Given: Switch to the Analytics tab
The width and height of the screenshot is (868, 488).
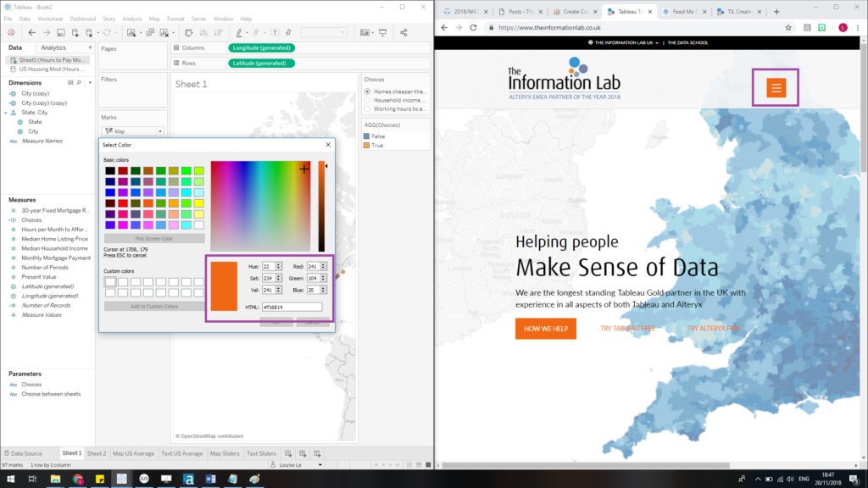Looking at the screenshot, I should [53, 48].
